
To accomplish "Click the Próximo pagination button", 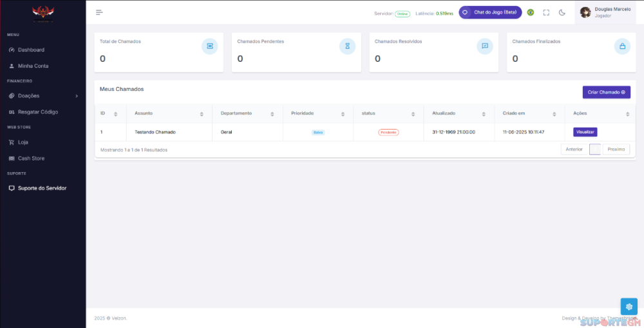I will [x=616, y=150].
